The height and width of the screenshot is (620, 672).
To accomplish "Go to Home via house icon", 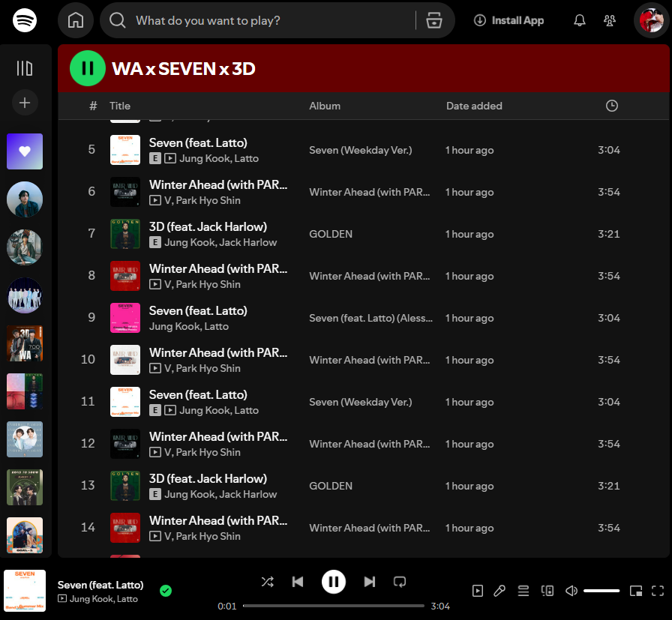I will pyautogui.click(x=76, y=20).
